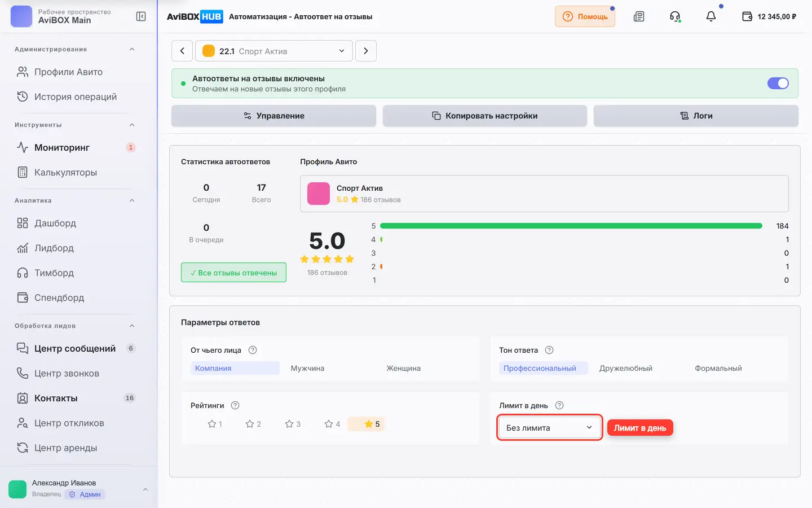Open Профили Авито in sidebar

pos(76,72)
